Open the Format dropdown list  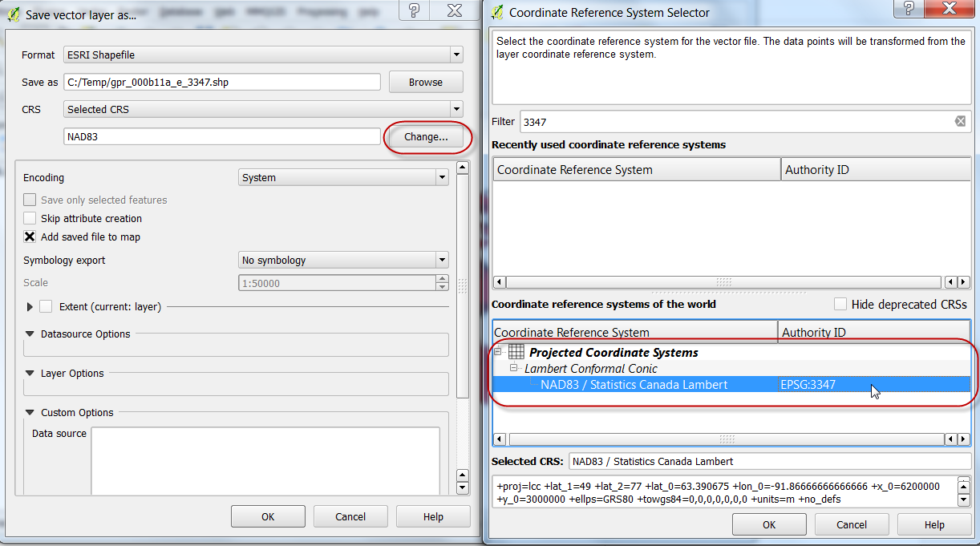[x=456, y=55]
